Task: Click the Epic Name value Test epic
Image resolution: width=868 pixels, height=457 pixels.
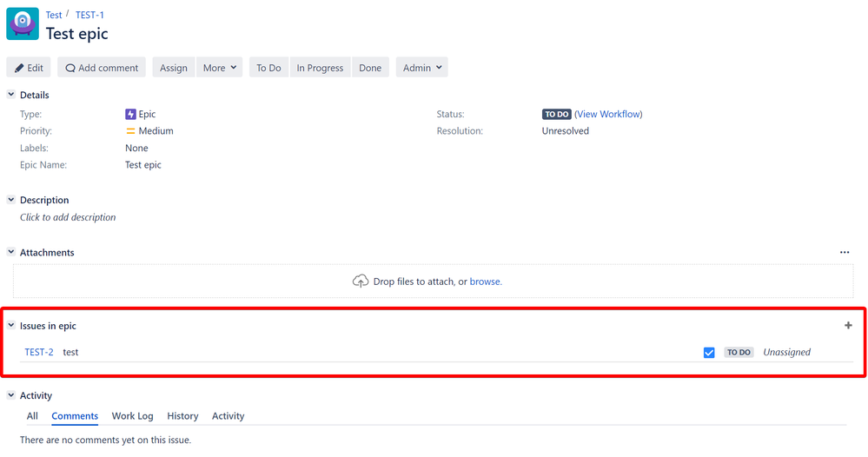Action: pyautogui.click(x=142, y=165)
